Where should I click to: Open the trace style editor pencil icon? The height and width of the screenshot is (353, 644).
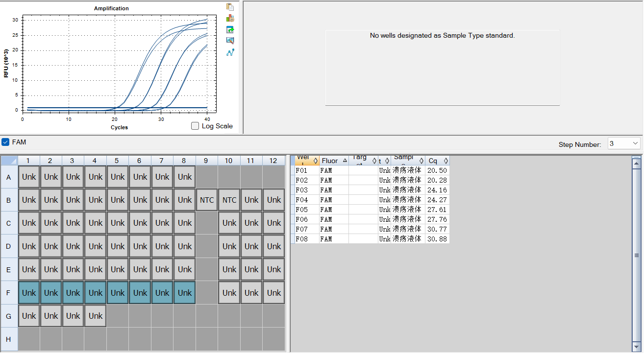pos(230,41)
